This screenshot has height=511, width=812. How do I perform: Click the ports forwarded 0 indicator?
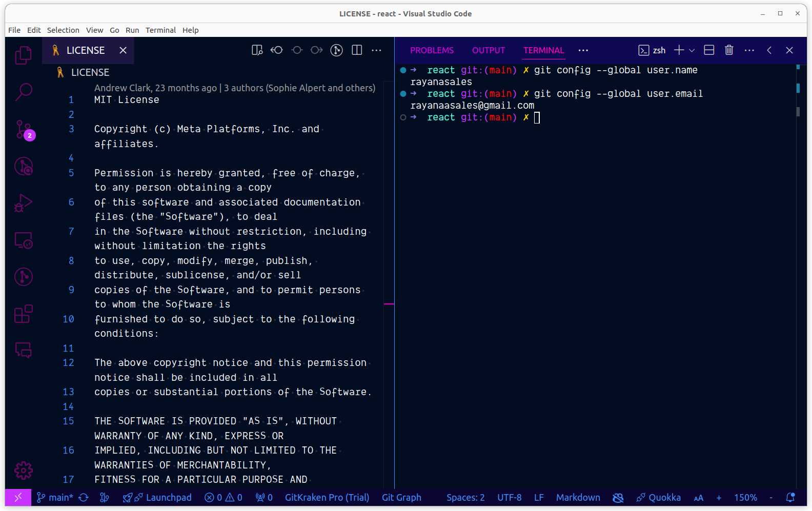tap(264, 497)
